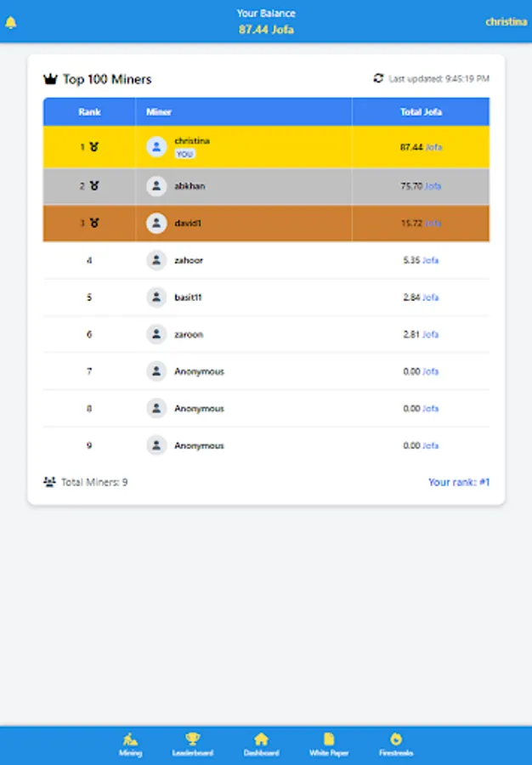Image resolution: width=532 pixels, height=765 pixels.
Task: Click abikhan's profile avatar
Action: pyautogui.click(x=156, y=186)
